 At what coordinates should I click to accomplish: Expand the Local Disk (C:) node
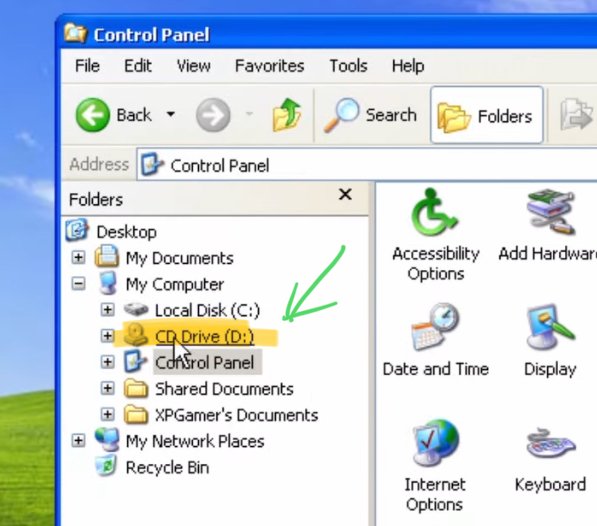pos(107,309)
